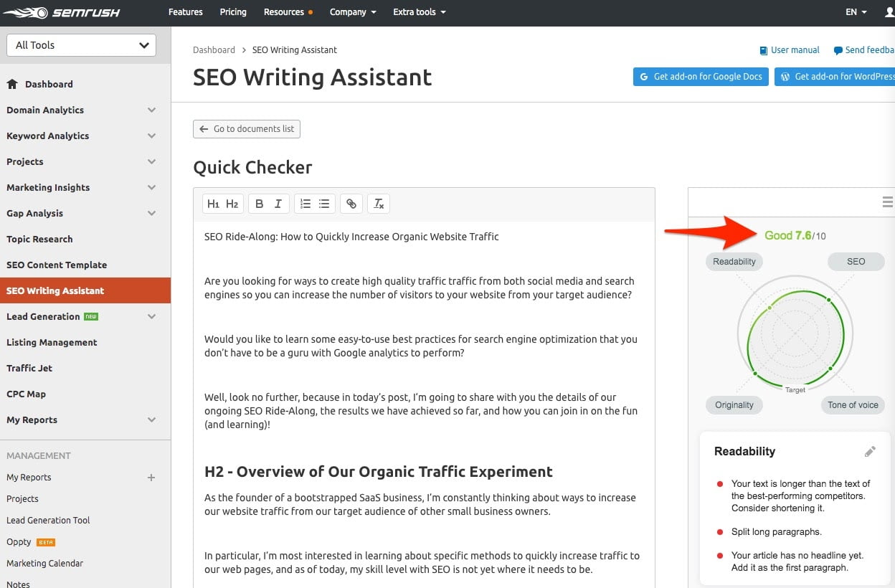
Task: Expand My Reports section with its chevron
Action: point(151,419)
